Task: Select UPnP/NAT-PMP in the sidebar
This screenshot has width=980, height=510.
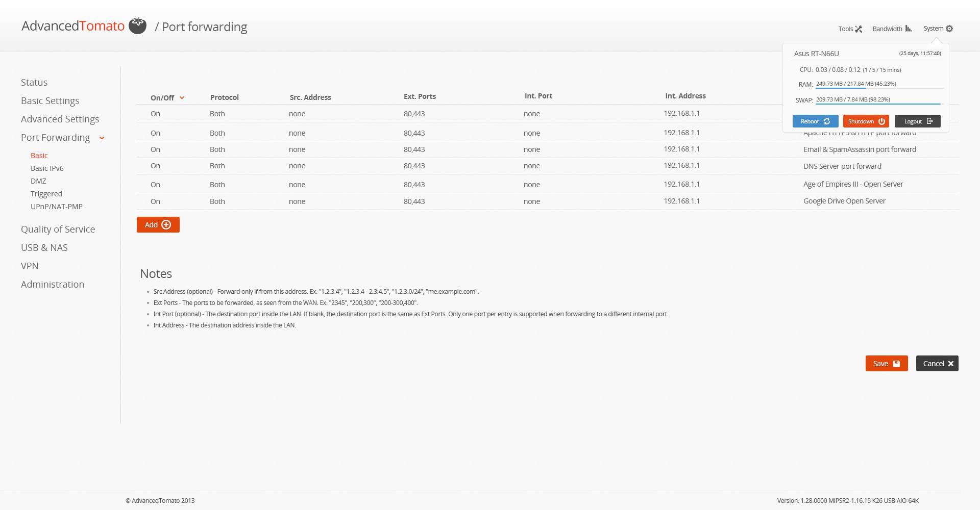Action: pyautogui.click(x=56, y=207)
